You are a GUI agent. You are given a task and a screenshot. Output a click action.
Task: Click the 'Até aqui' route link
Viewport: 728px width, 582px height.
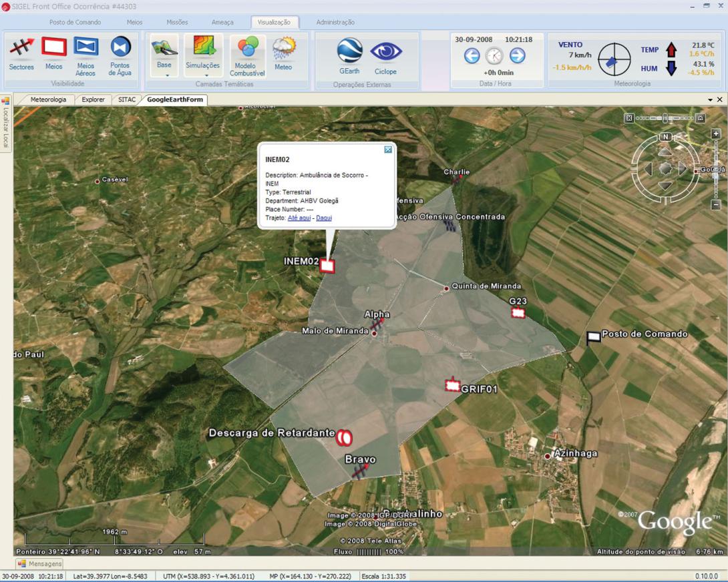(299, 218)
